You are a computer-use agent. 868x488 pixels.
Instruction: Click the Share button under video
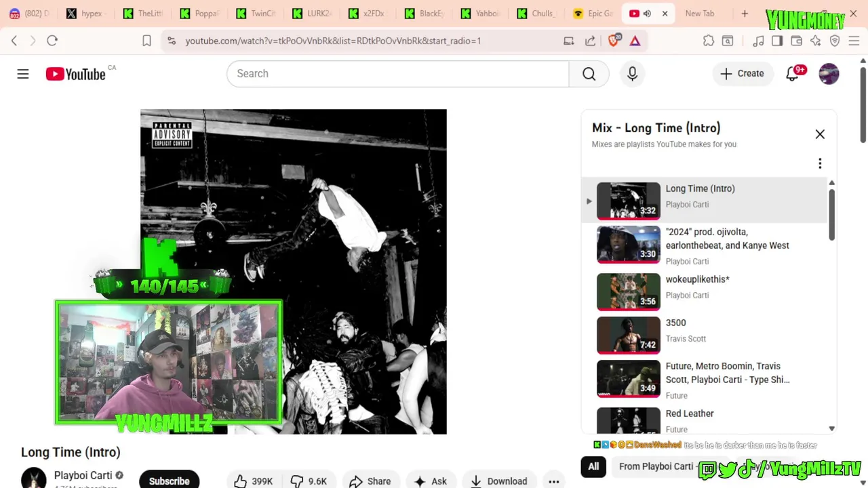coord(370,481)
